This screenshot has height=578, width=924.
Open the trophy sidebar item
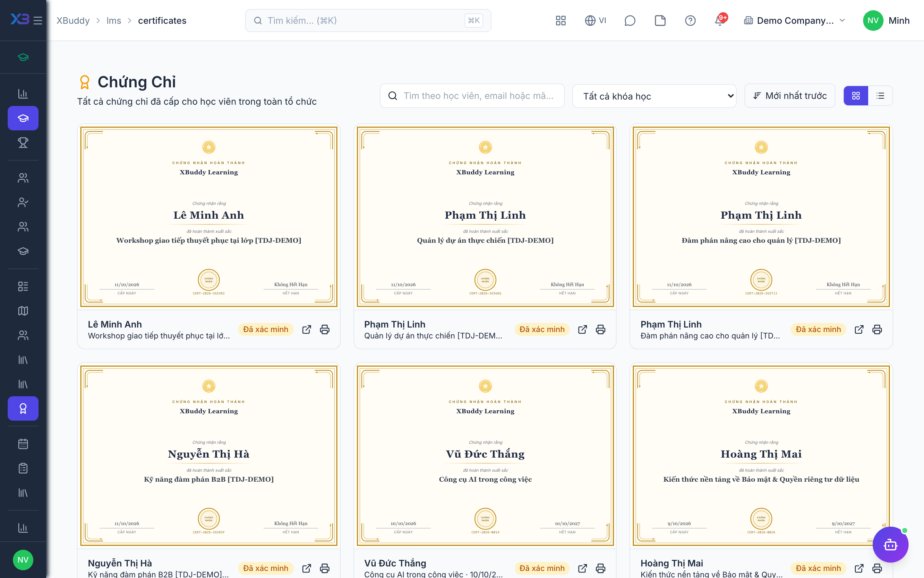(x=23, y=143)
